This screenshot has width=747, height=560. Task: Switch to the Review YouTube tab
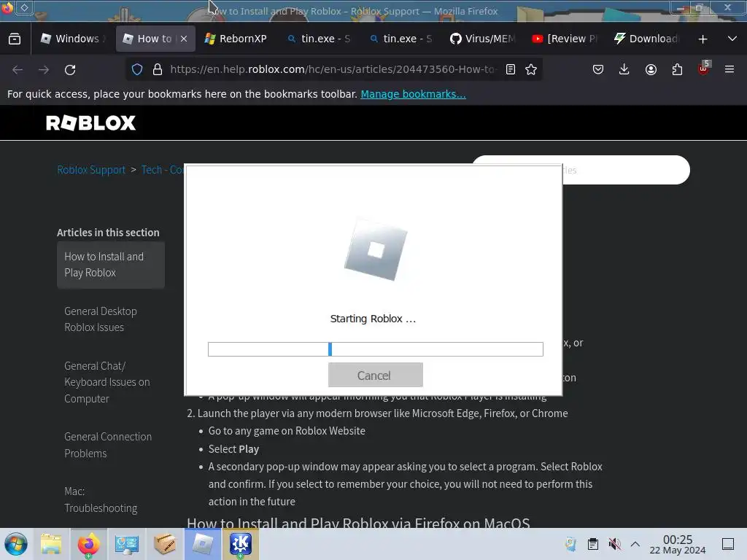pyautogui.click(x=565, y=39)
